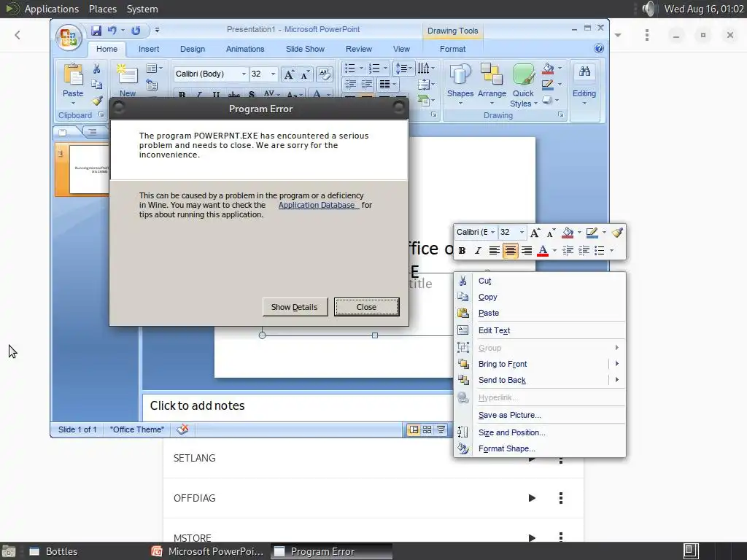Viewport: 747px width, 560px height.
Task: Click the ribbon Cut scissors icon
Action: pyautogui.click(x=97, y=69)
